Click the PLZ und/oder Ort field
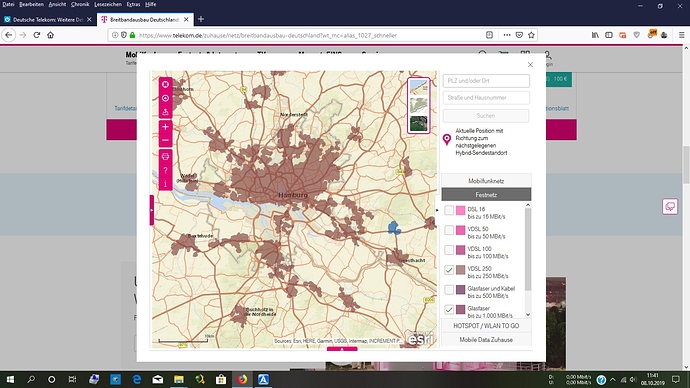Screen dimensions: 690x388 (x=486, y=81)
